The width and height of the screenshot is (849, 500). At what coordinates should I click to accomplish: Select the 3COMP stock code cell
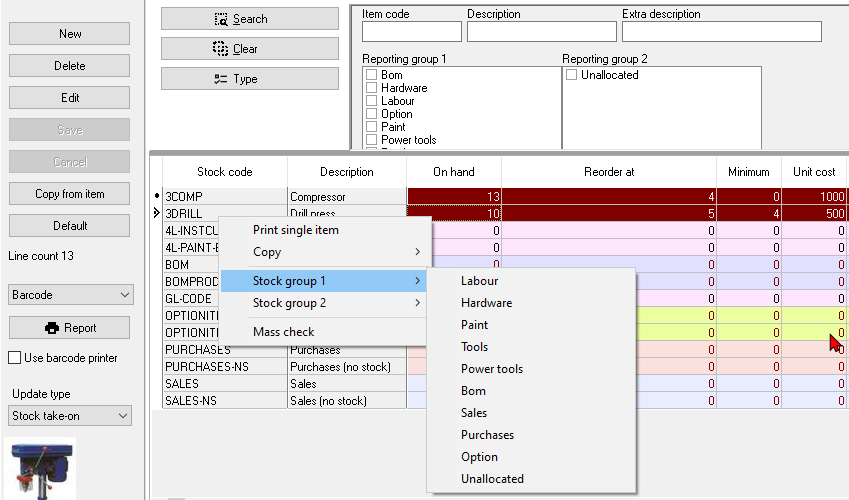[225, 196]
